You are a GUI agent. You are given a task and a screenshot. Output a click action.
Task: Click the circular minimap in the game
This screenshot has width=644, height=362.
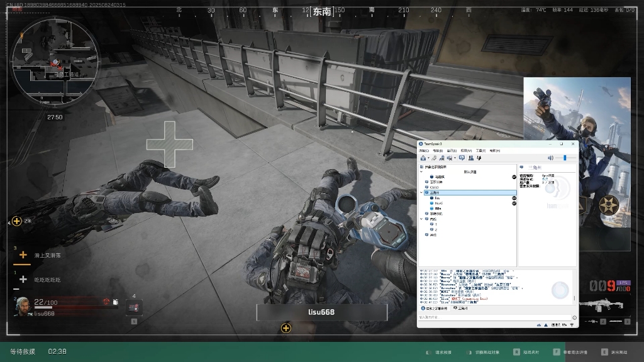(55, 62)
